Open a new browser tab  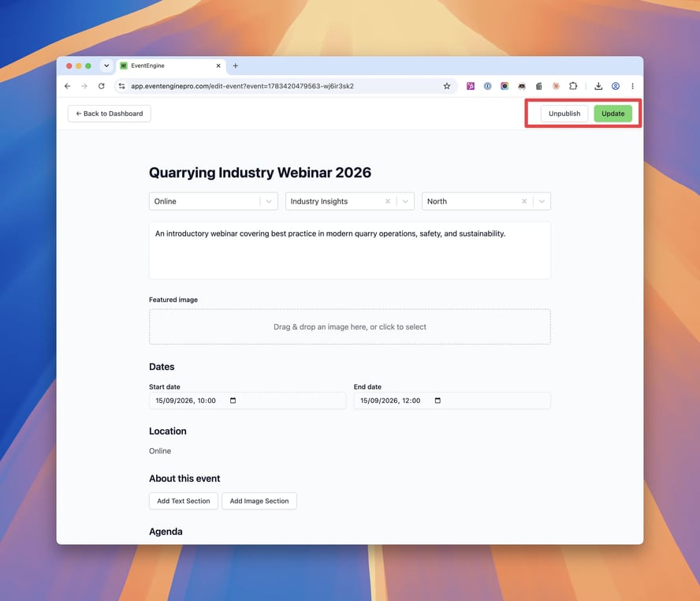tap(235, 65)
